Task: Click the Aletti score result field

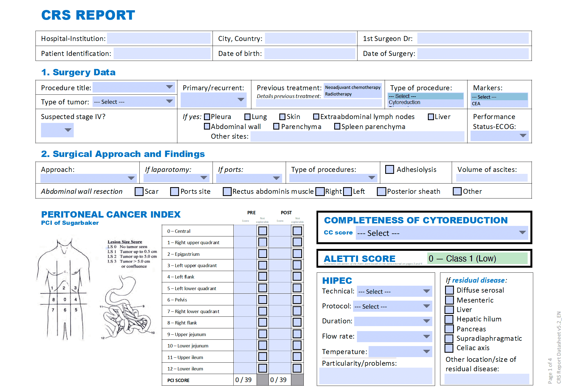Action: [x=477, y=258]
